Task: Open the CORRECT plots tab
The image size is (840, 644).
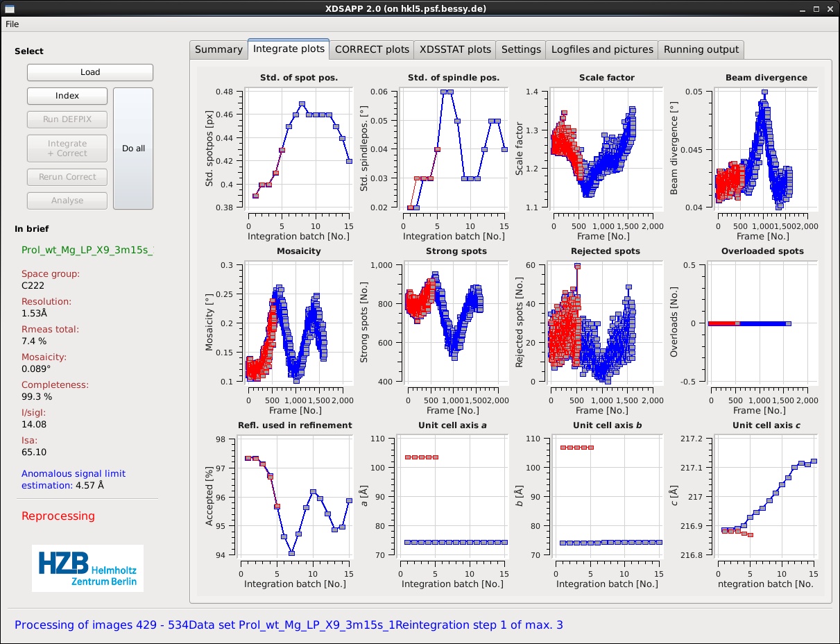Action: [x=372, y=49]
